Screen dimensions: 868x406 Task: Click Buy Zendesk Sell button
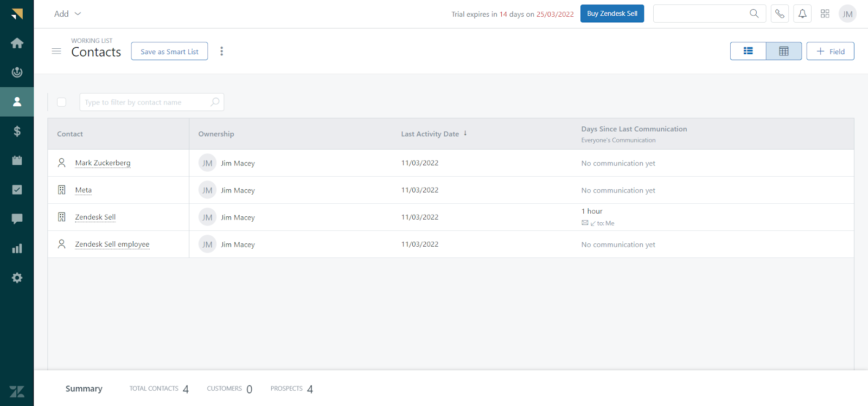click(x=612, y=14)
